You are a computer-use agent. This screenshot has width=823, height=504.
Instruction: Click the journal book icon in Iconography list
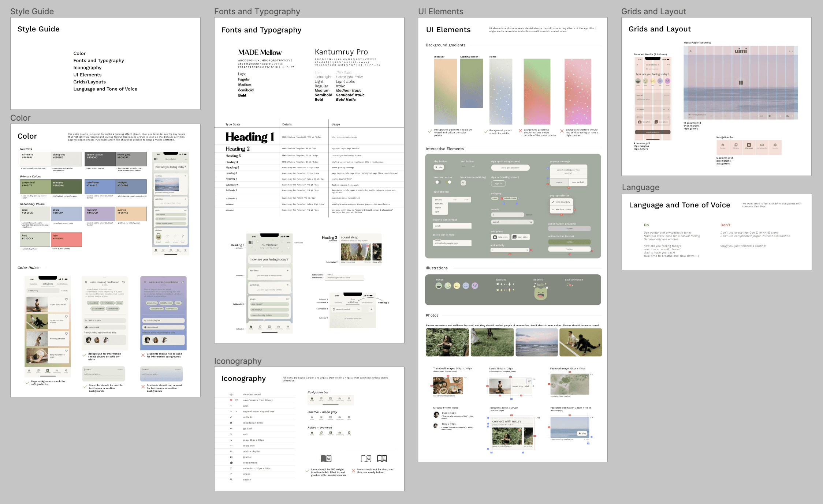231,457
